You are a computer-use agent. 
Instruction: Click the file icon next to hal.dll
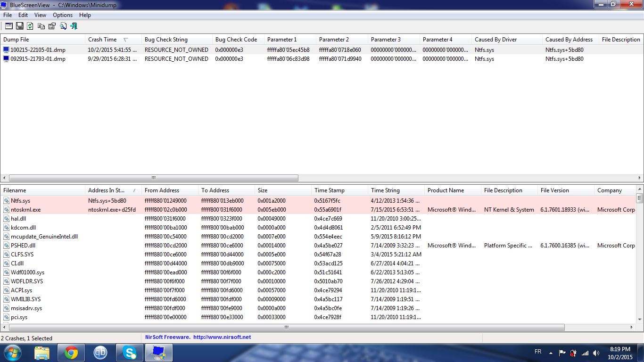(6, 219)
